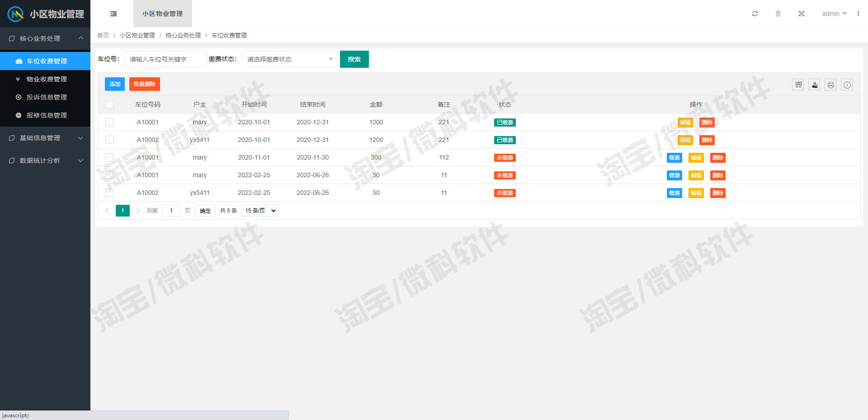
Task: Click the blue 添加 button
Action: click(x=115, y=84)
